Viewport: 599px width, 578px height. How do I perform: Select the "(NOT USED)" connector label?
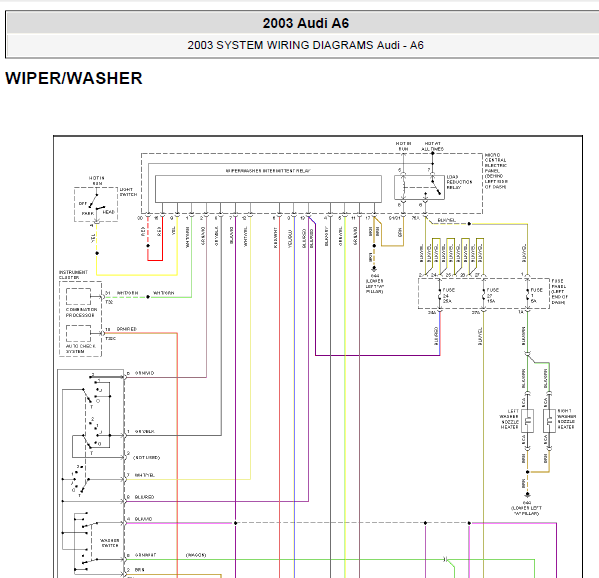[x=146, y=458]
